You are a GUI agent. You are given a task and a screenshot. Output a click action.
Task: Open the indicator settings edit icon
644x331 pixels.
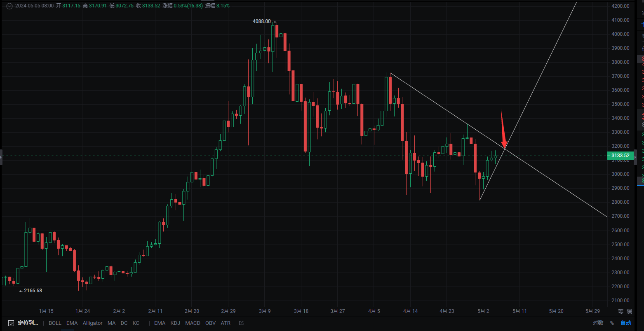pyautogui.click(x=241, y=323)
